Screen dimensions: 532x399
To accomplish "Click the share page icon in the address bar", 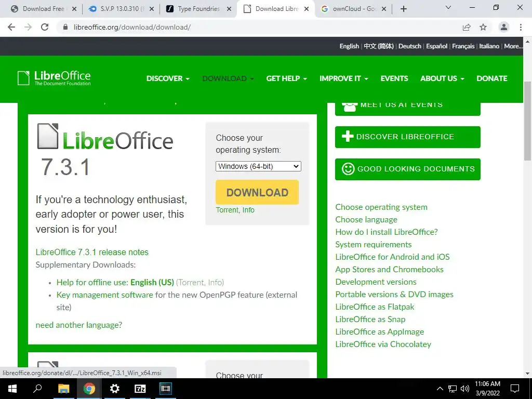I will click(467, 27).
